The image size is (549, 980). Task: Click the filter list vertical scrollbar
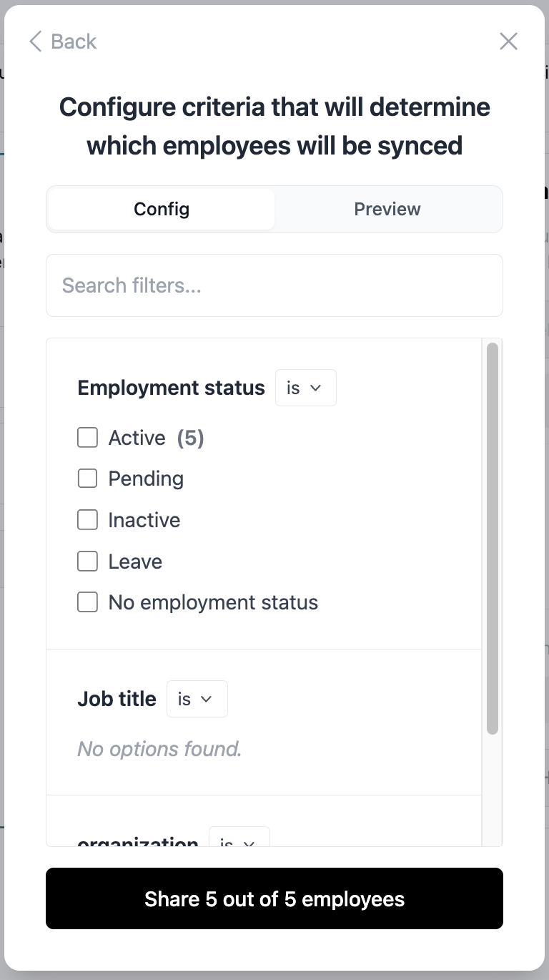(x=492, y=538)
